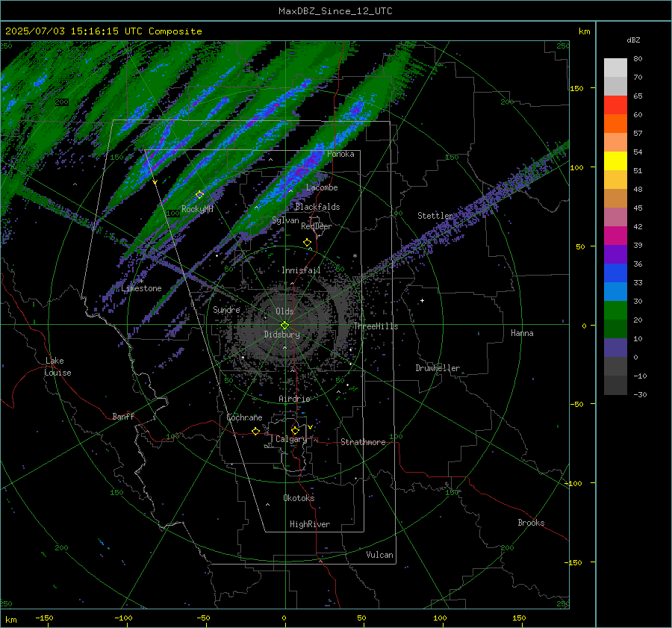Screen dimensions: 672x628
Task: Pick the blue 33–36 dBZ legend swatch
Action: click(x=615, y=273)
